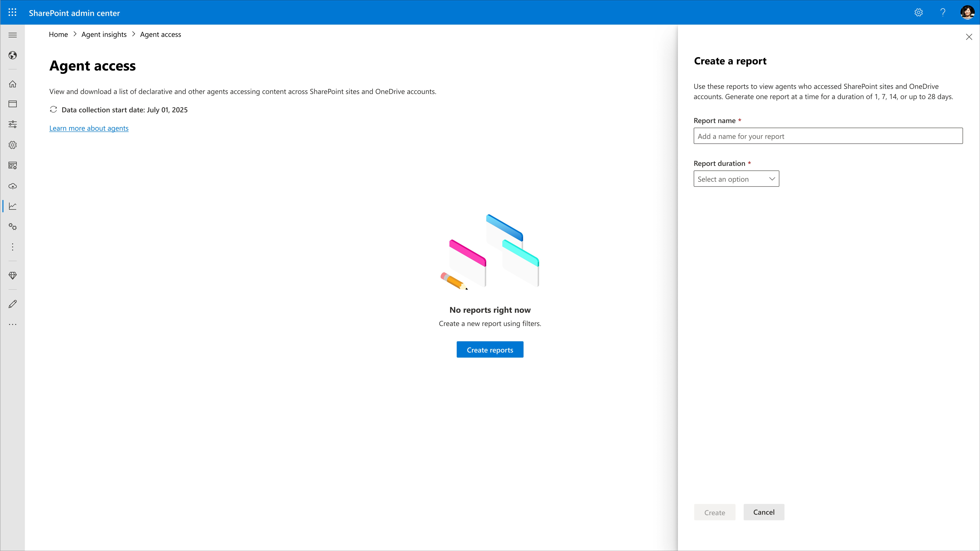Click the diamond premium features icon
Screen dimensions: 980x551
(x=12, y=276)
